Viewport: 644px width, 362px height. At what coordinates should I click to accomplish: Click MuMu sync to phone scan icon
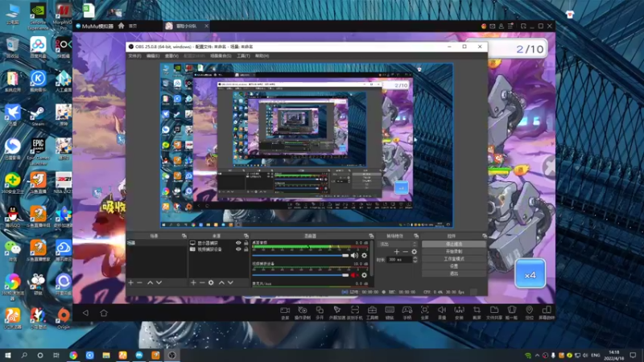tap(355, 311)
